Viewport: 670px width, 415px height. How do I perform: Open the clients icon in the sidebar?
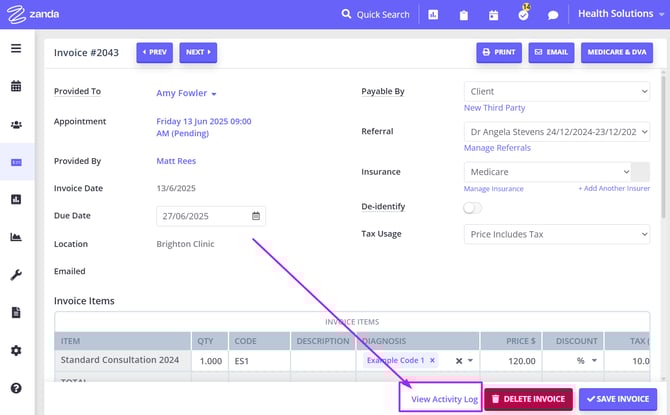[16, 124]
